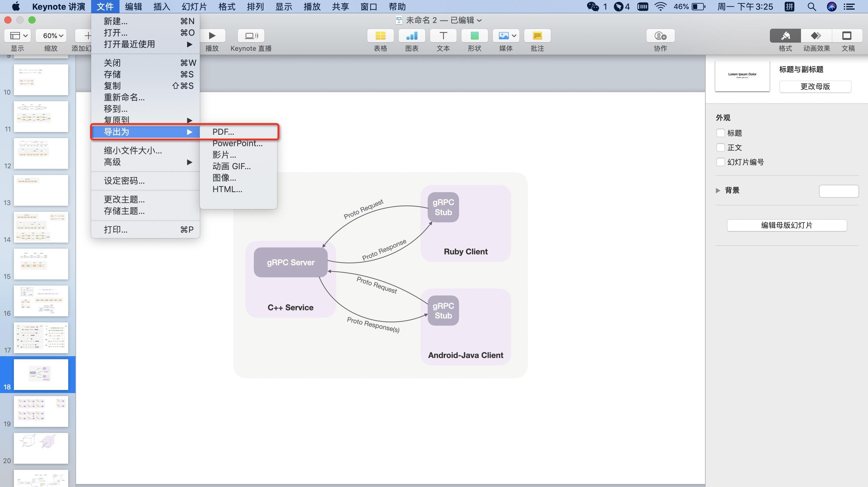868x487 pixels.
Task: Click the Wi-Fi status icon
Action: coord(660,6)
